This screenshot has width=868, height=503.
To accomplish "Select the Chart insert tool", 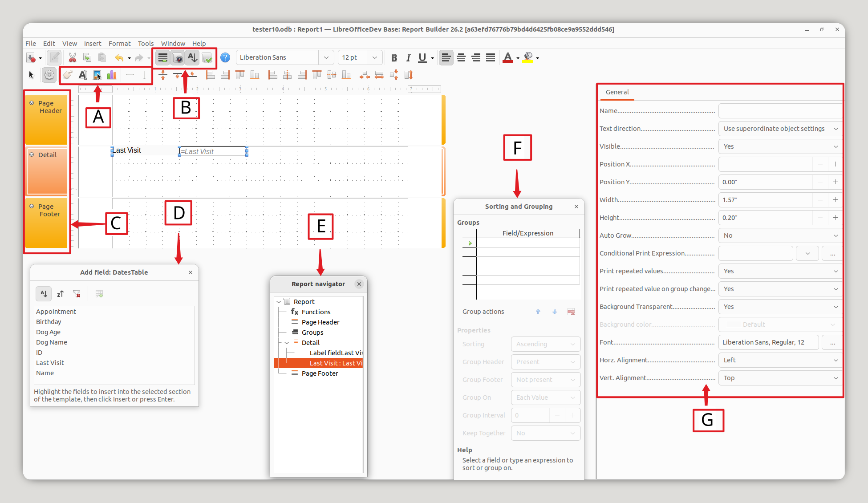I will point(112,75).
